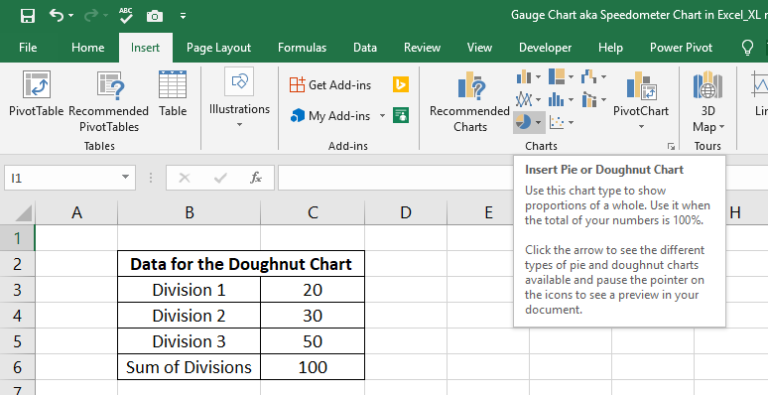Select row 6 header
The image size is (768, 395).
(17, 367)
